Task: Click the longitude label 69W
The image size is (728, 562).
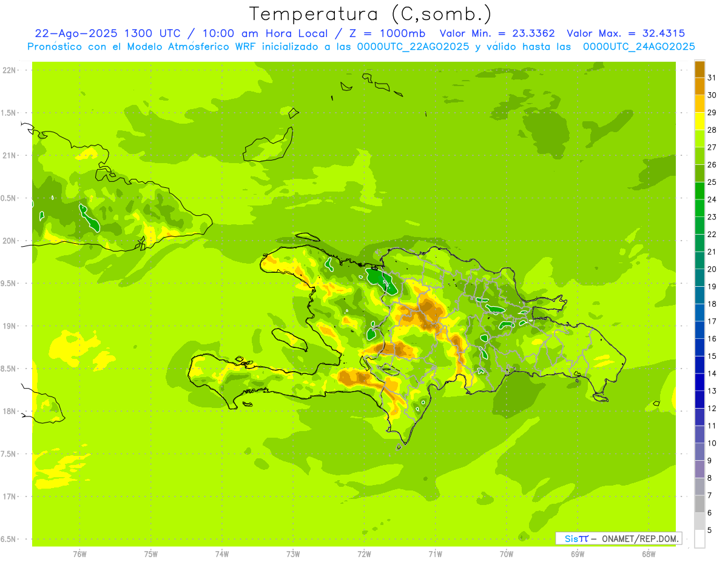Action: pos(578,554)
